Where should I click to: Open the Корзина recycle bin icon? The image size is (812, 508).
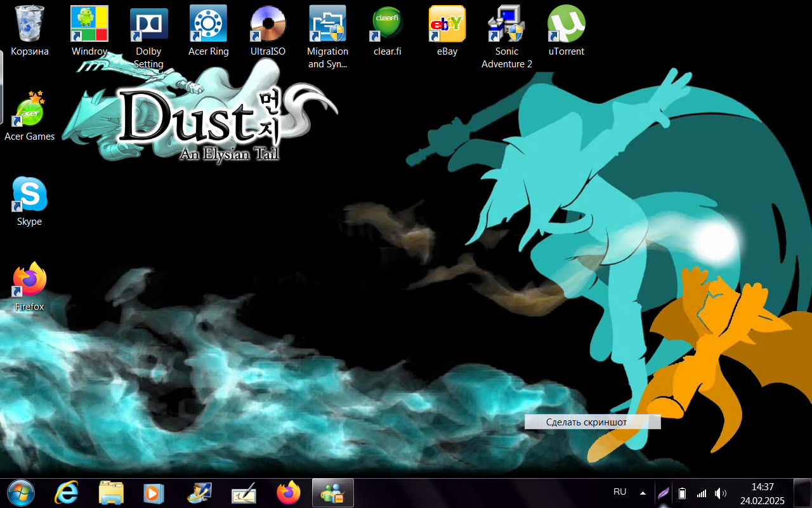30,30
